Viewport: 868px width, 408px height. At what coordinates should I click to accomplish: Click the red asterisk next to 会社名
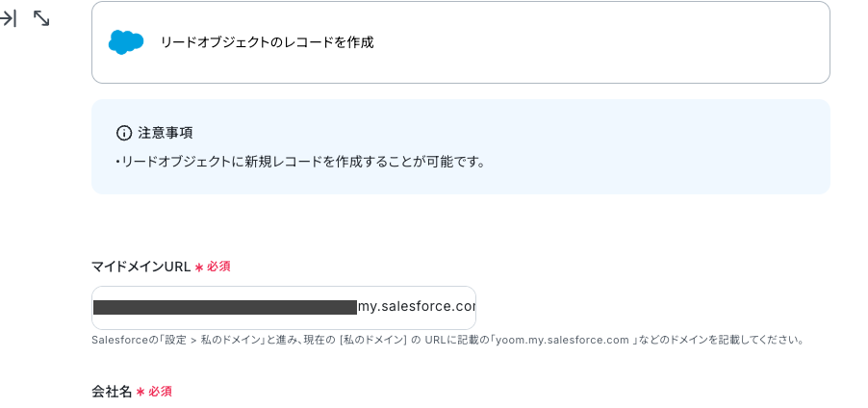point(140,392)
